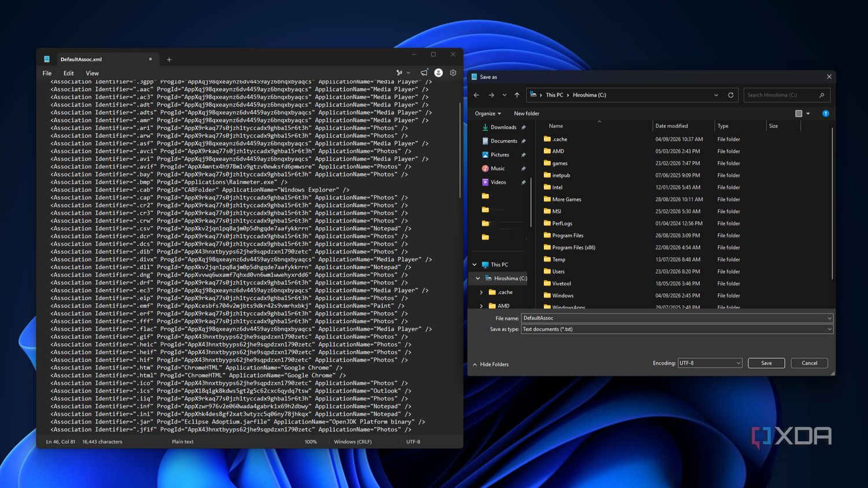The image size is (868, 488).
Task: Click Hiroshima (C:) in the address breadcrumb
Action: (589, 95)
